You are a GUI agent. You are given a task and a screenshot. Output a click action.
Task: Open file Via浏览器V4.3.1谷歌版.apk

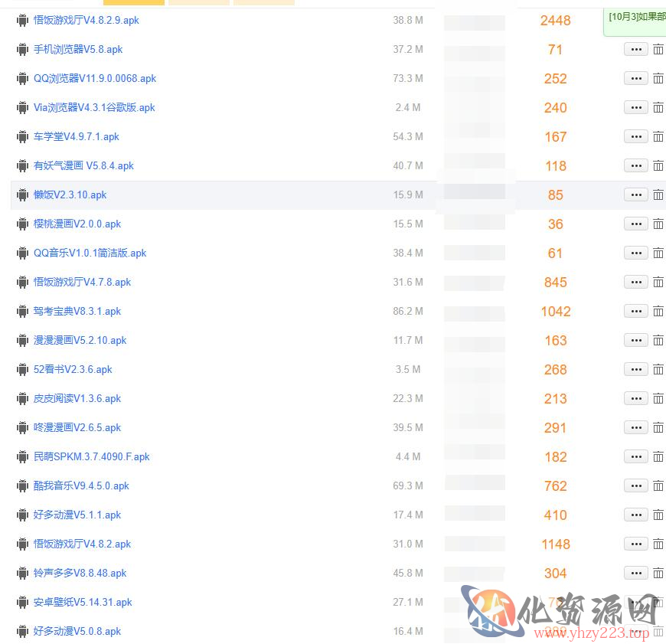[94, 108]
